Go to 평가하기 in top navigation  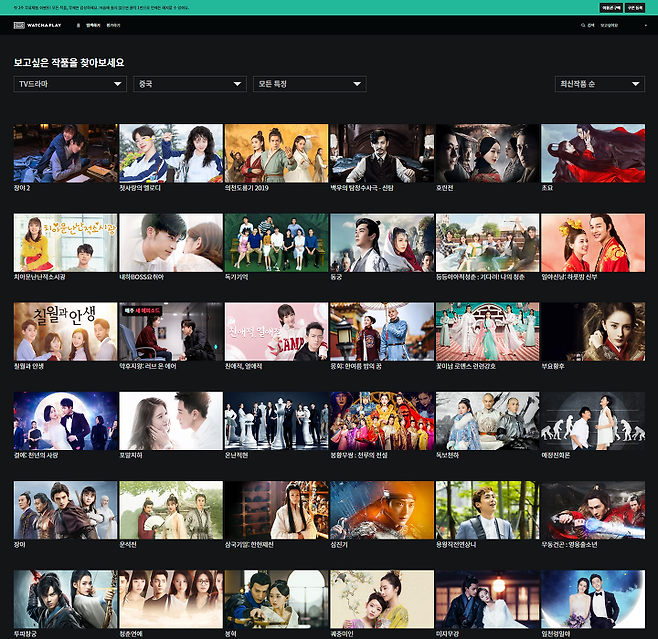(x=114, y=25)
